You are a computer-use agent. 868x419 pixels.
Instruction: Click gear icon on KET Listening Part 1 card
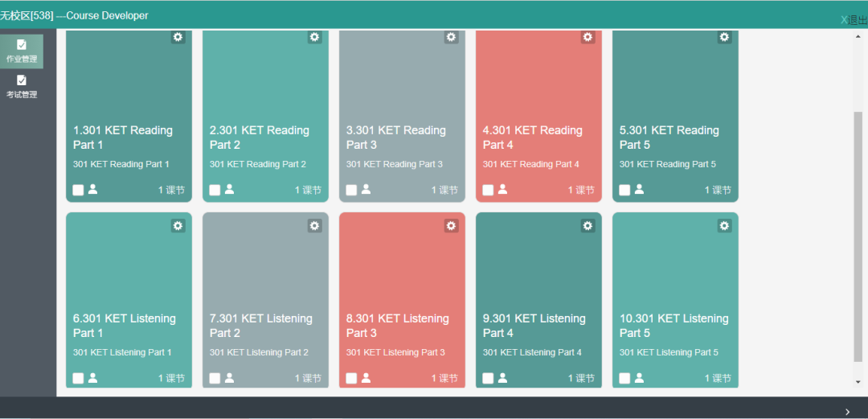pyautogui.click(x=178, y=225)
